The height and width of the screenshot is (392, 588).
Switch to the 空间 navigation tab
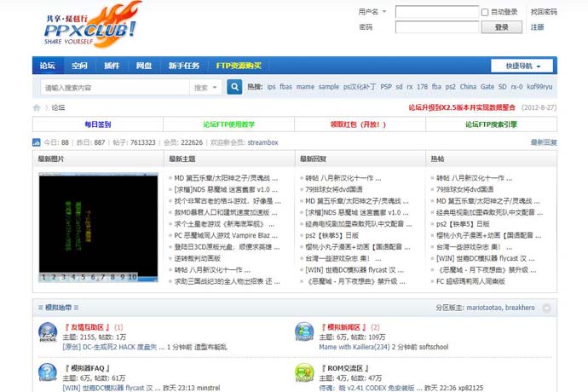[79, 66]
